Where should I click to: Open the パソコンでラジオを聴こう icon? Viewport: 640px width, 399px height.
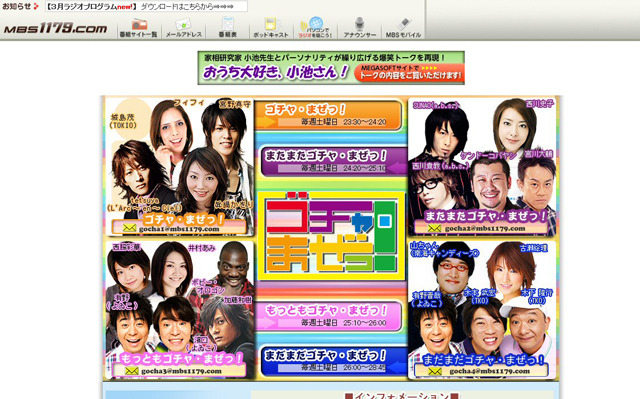315,27
